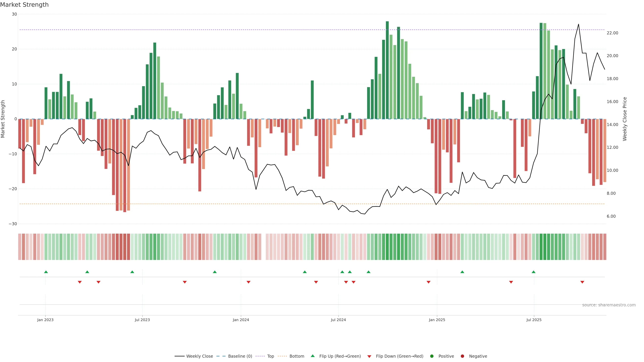The image size is (644, 362).
Task: Click the Weekly Close Price axis title
Action: 625,119
